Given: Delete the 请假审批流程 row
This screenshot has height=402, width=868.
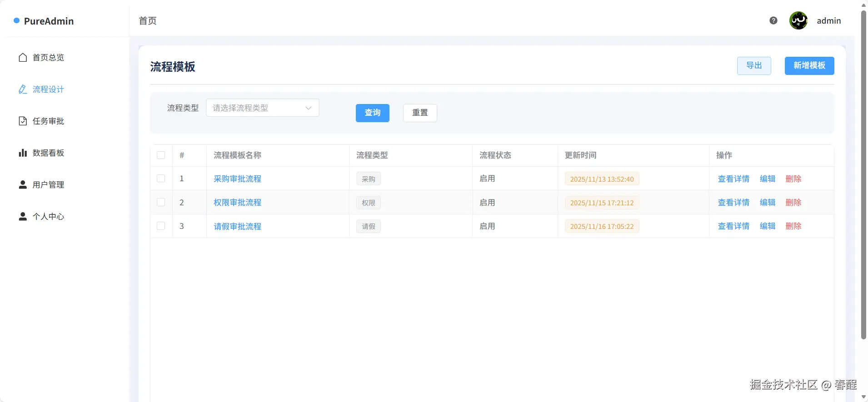Looking at the screenshot, I should coord(793,226).
